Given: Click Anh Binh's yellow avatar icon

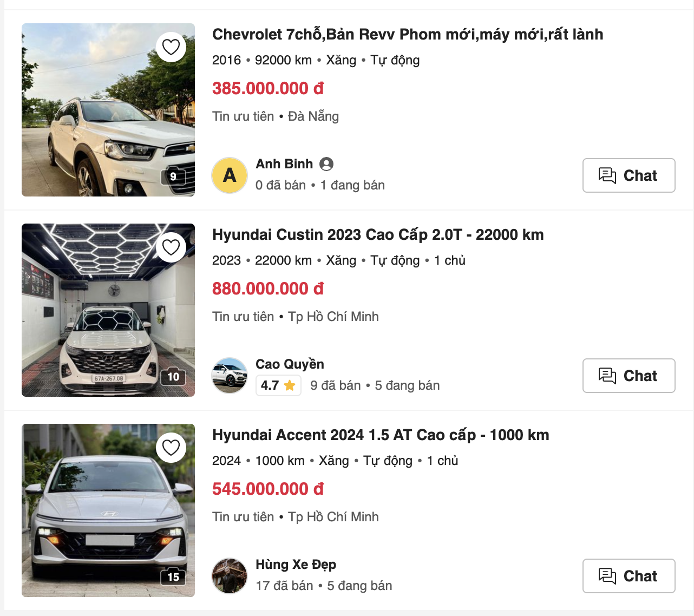Looking at the screenshot, I should point(230,175).
